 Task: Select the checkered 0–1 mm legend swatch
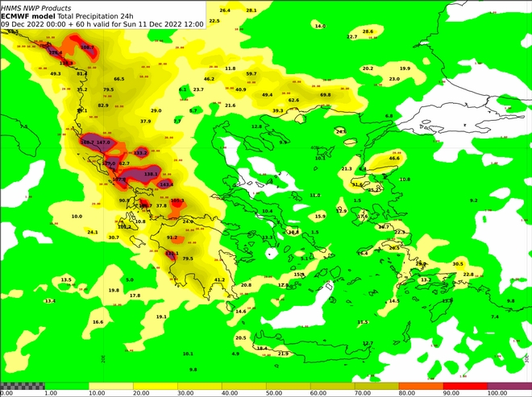click(22, 386)
